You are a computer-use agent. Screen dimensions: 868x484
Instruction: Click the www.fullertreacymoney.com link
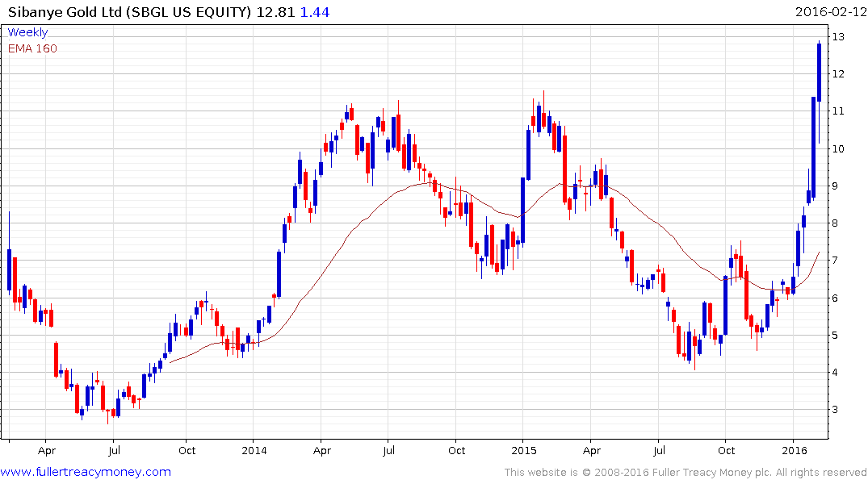pos(86,472)
